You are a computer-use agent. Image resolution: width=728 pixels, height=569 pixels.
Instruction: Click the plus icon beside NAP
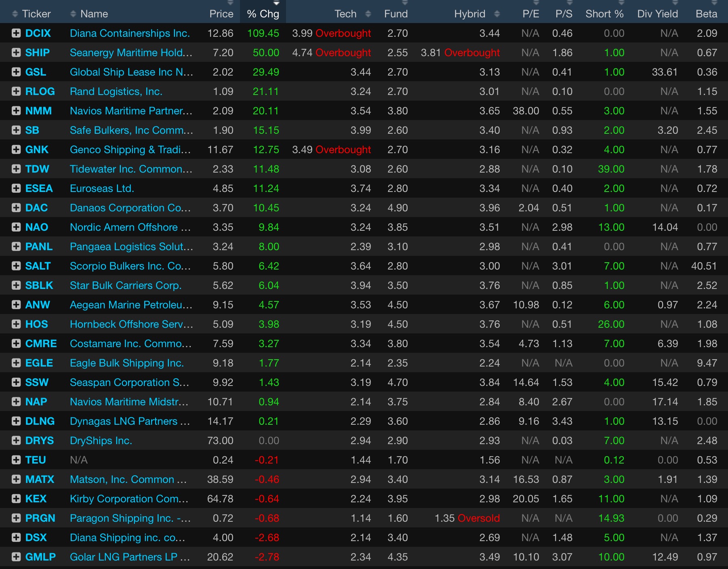click(16, 402)
